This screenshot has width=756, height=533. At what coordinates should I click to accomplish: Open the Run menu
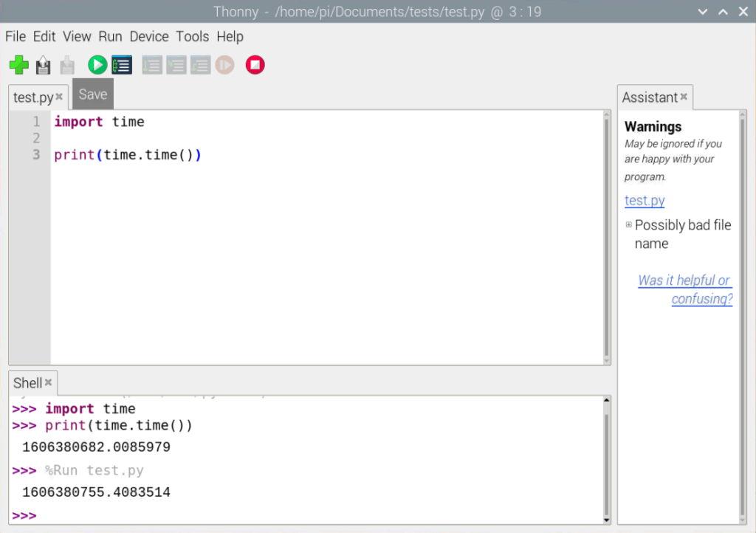tap(110, 36)
